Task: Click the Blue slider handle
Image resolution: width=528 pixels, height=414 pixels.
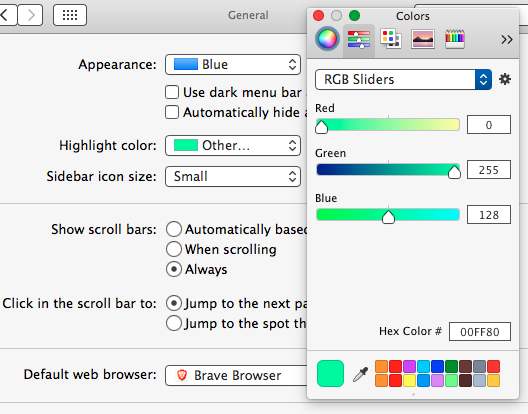Action: coord(388,217)
